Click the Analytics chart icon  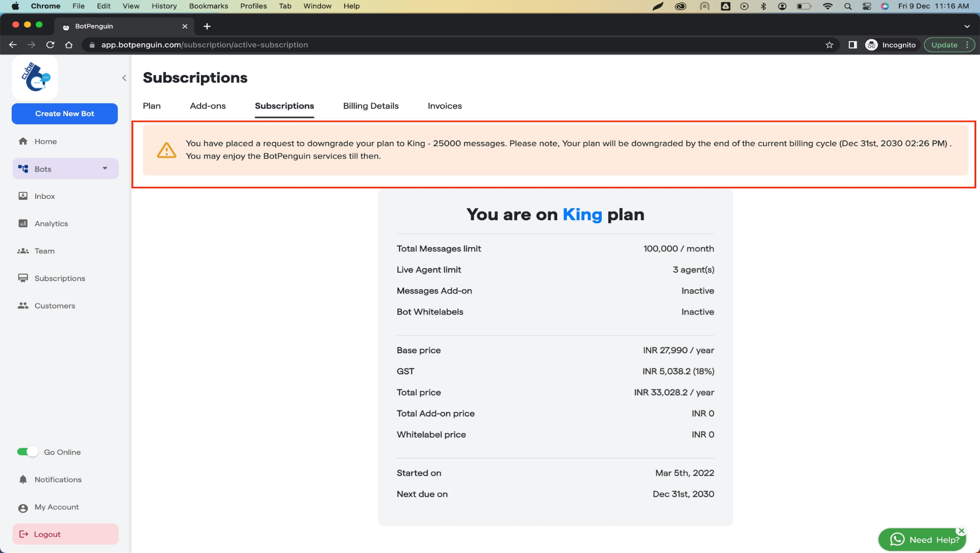23,223
